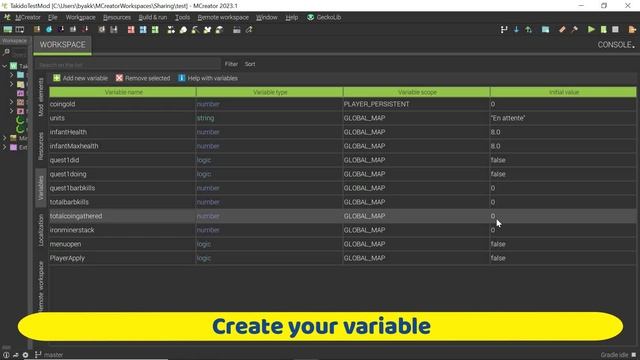Image resolution: width=640 pixels, height=360 pixels.
Task: Click the Gradle idle status text
Action: pyautogui.click(x=614, y=355)
